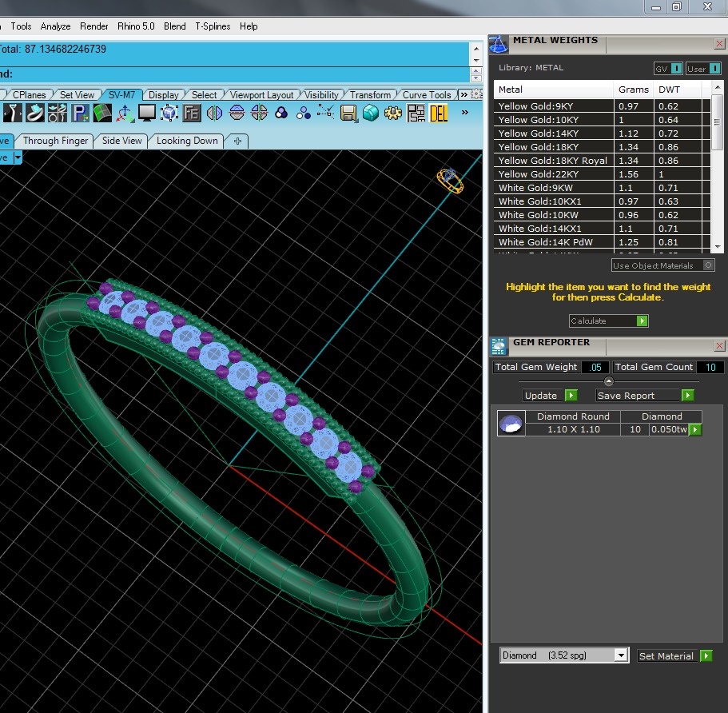Close the Metal Weights panel
This screenshot has height=713, width=728.
click(x=719, y=44)
